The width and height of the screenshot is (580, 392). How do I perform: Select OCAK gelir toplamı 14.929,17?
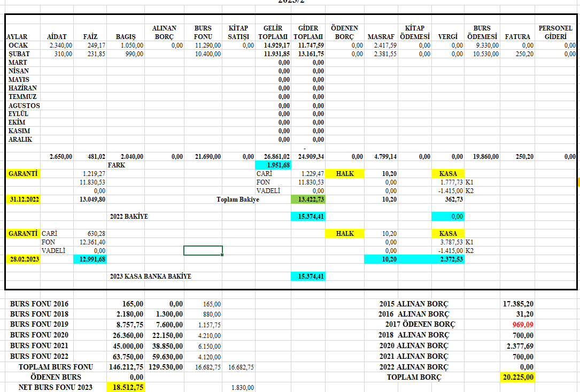point(277,45)
